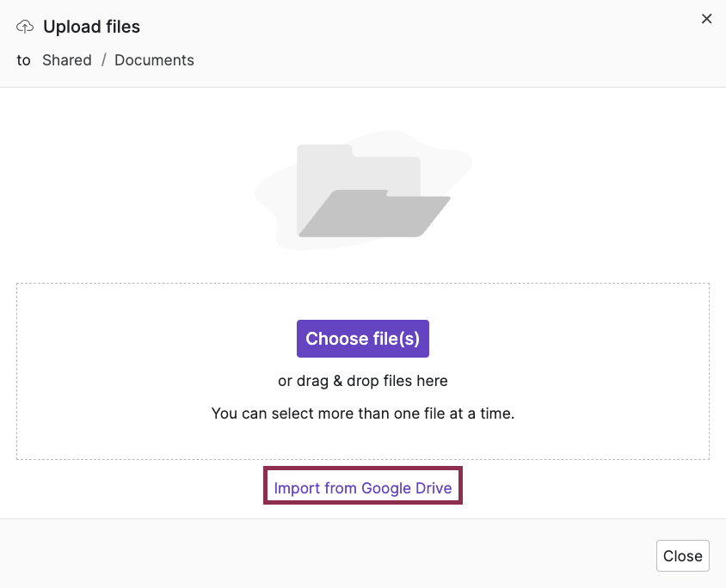Click the multiple file selection hint text

pyautogui.click(x=362, y=413)
